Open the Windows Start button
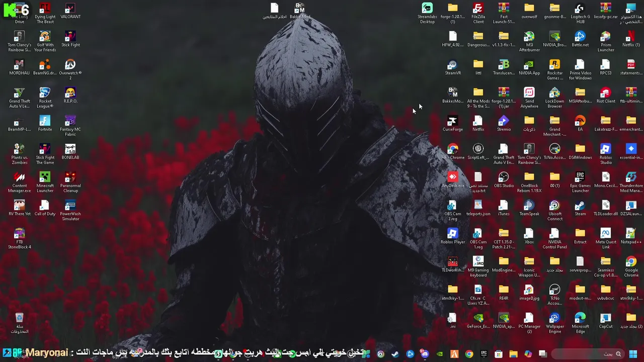The width and height of the screenshot is (644, 362). pos(633,354)
